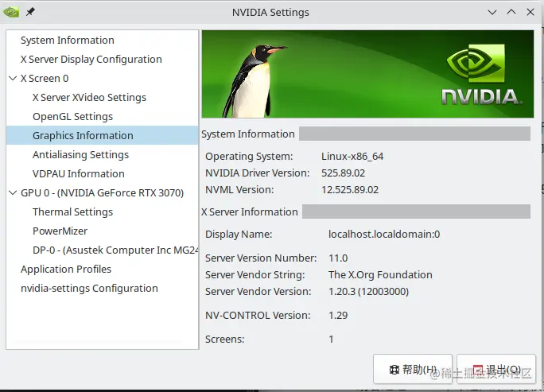Open X Server XVideo Settings

[x=90, y=98]
